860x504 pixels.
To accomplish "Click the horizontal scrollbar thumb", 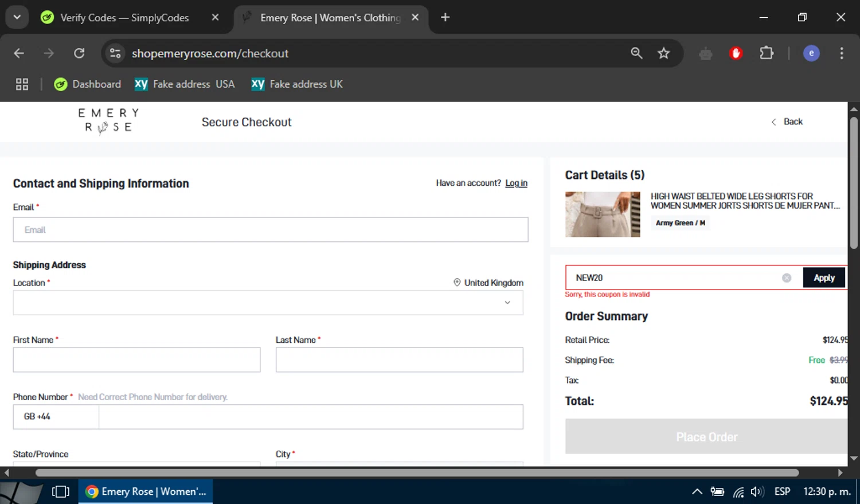I will click(417, 472).
